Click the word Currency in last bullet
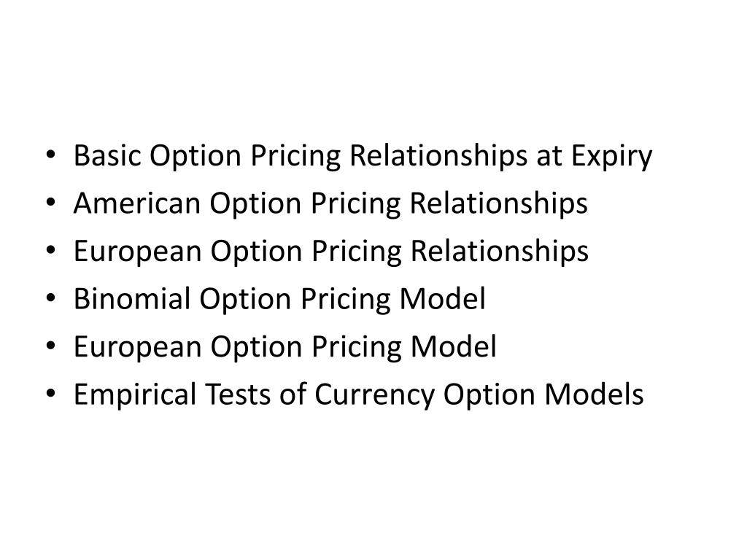This screenshot has height=560, width=747. (375, 396)
